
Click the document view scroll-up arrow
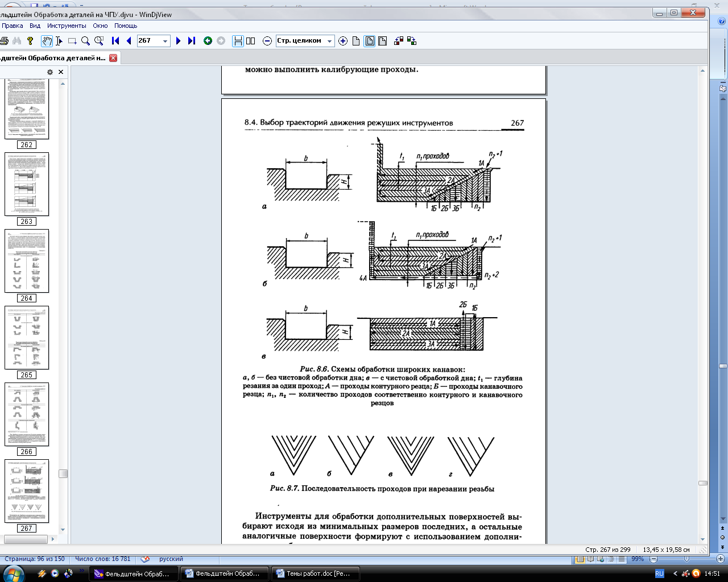click(x=703, y=70)
